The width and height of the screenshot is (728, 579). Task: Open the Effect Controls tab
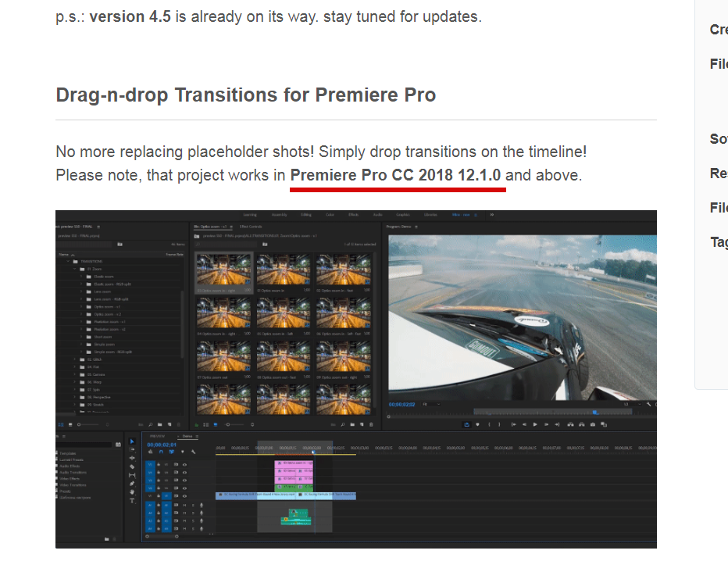(251, 227)
